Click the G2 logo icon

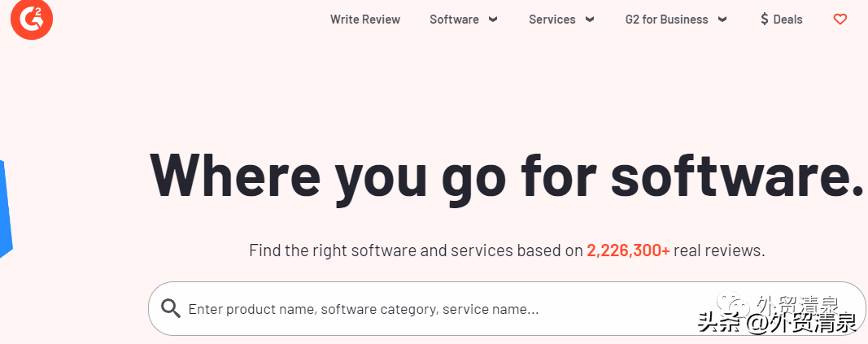[32, 20]
